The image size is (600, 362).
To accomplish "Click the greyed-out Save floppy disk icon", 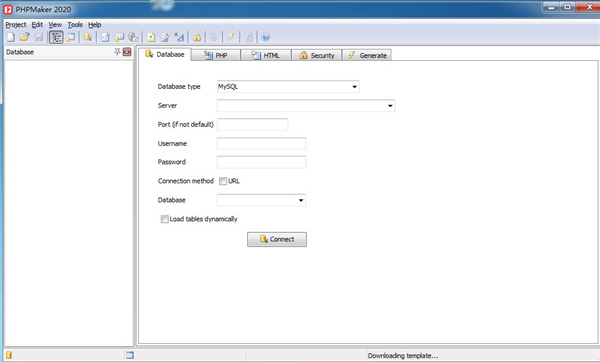I will click(39, 37).
